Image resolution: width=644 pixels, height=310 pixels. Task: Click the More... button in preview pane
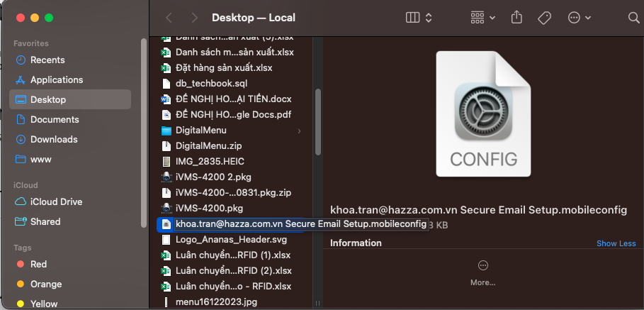483,272
